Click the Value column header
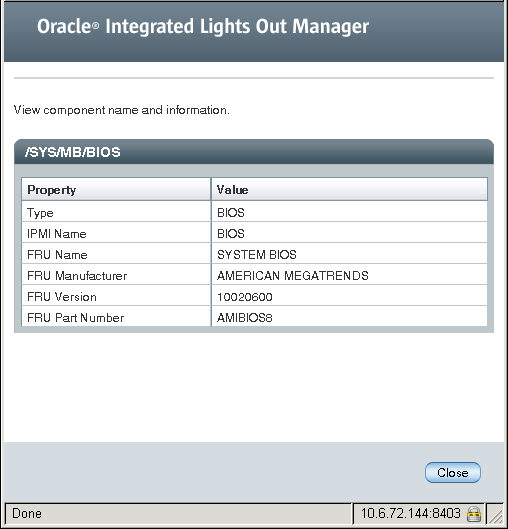The width and height of the screenshot is (508, 529). pos(349,190)
